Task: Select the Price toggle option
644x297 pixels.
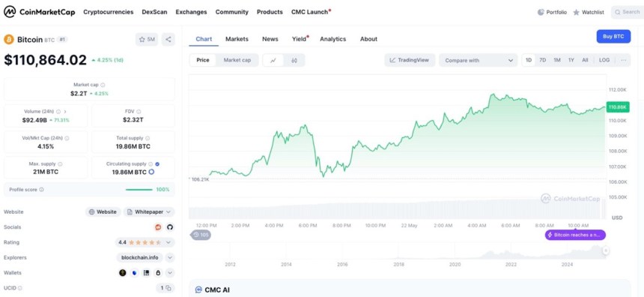Action: point(203,60)
